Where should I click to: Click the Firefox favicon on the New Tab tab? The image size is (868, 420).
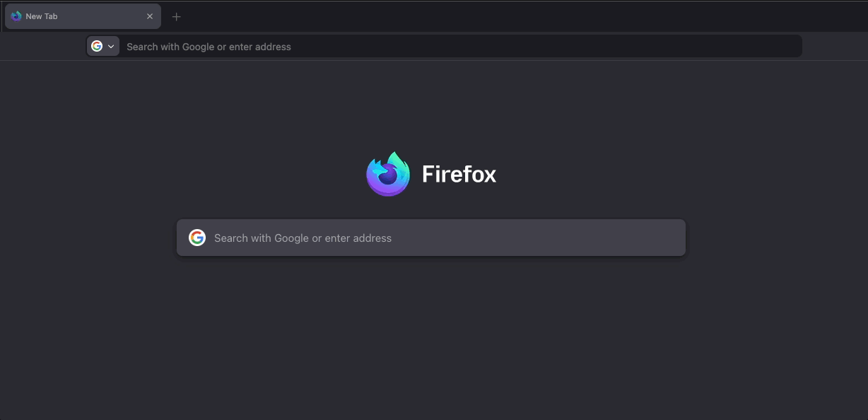[x=16, y=16]
